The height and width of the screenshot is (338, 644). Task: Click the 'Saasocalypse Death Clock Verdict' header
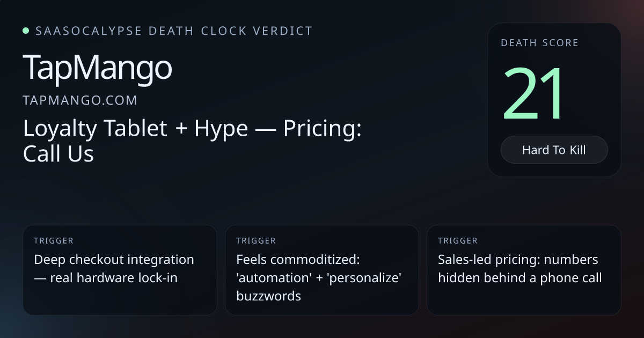[x=174, y=31]
